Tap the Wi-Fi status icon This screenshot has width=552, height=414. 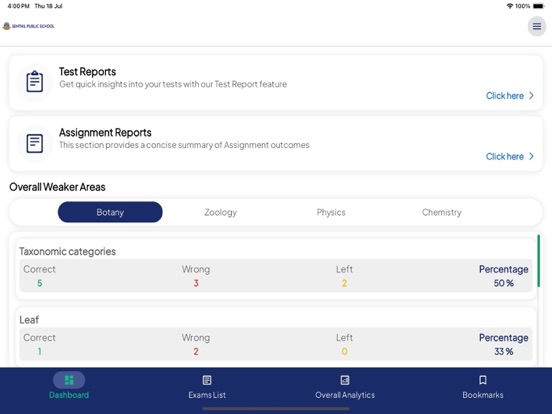(x=510, y=6)
